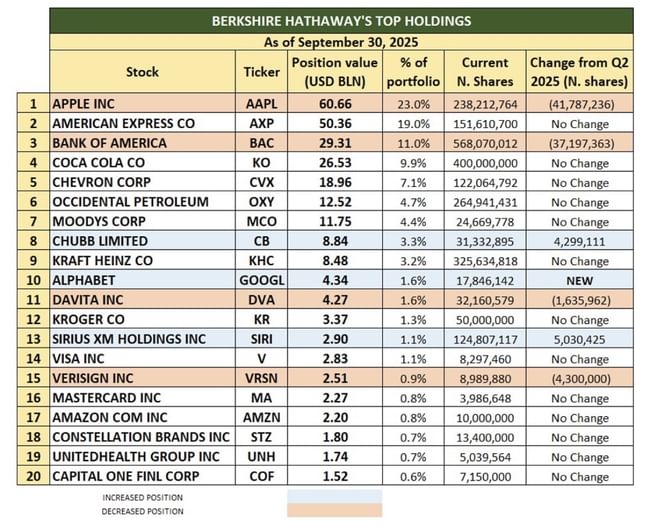Screen dimensions: 650x532
Task: Click the INCREASED POSITION legend label
Action: coord(143,496)
